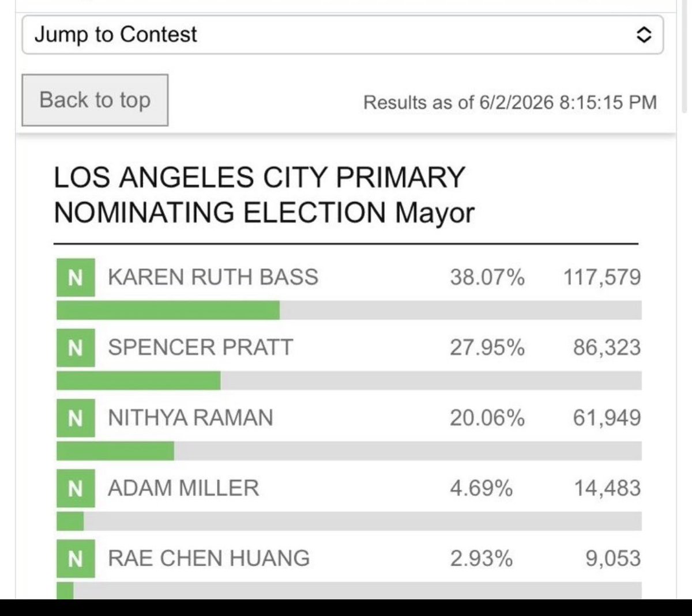Click the green N badge beside Nithya Raman
This screenshot has height=616, width=692.
coord(76,418)
